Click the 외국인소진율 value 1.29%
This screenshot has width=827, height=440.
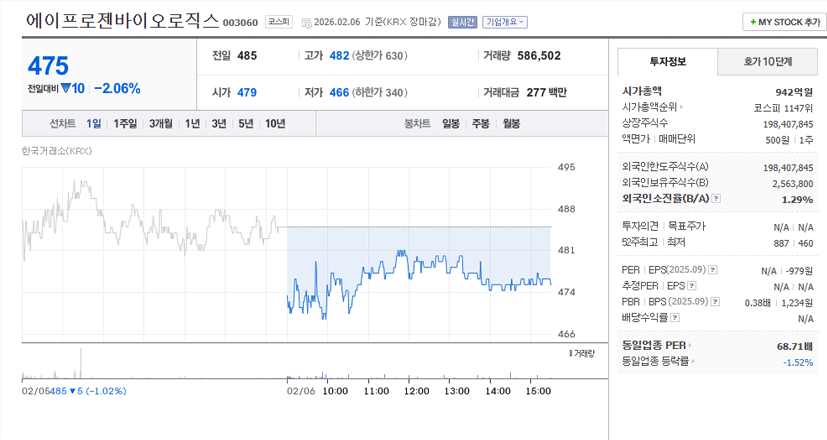click(x=797, y=199)
